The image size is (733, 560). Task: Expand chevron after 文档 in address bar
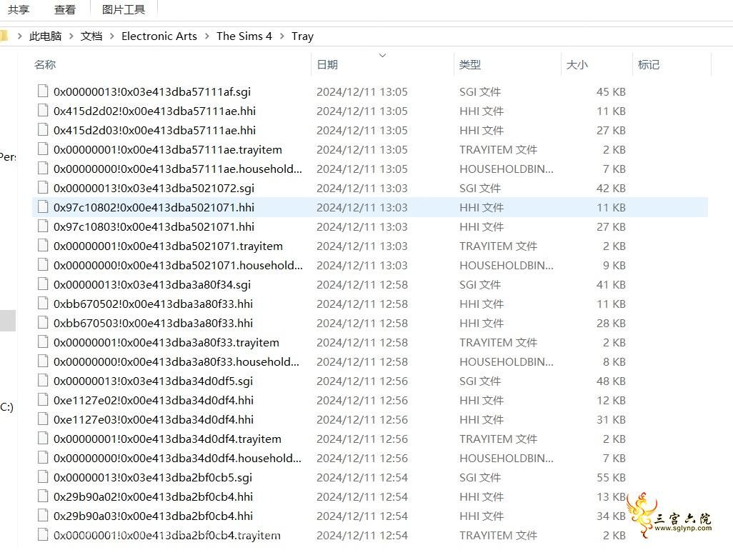point(111,36)
